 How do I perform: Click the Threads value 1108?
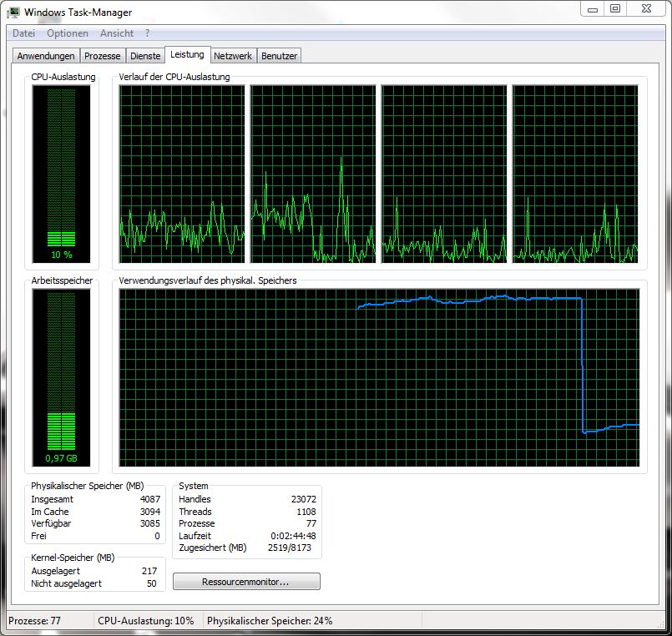point(306,512)
